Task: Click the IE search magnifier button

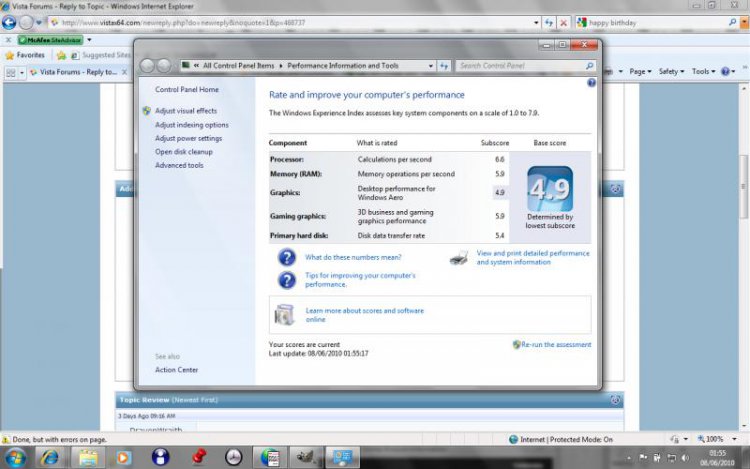Action: tap(732, 22)
